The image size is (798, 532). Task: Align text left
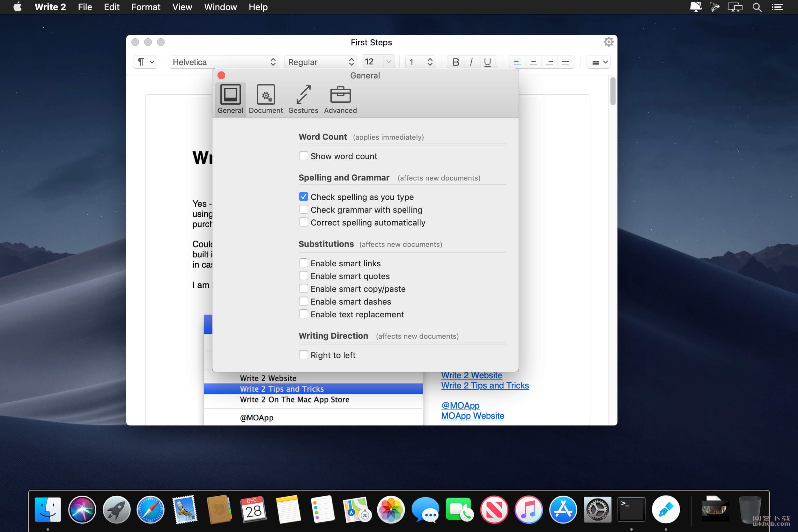click(x=517, y=62)
